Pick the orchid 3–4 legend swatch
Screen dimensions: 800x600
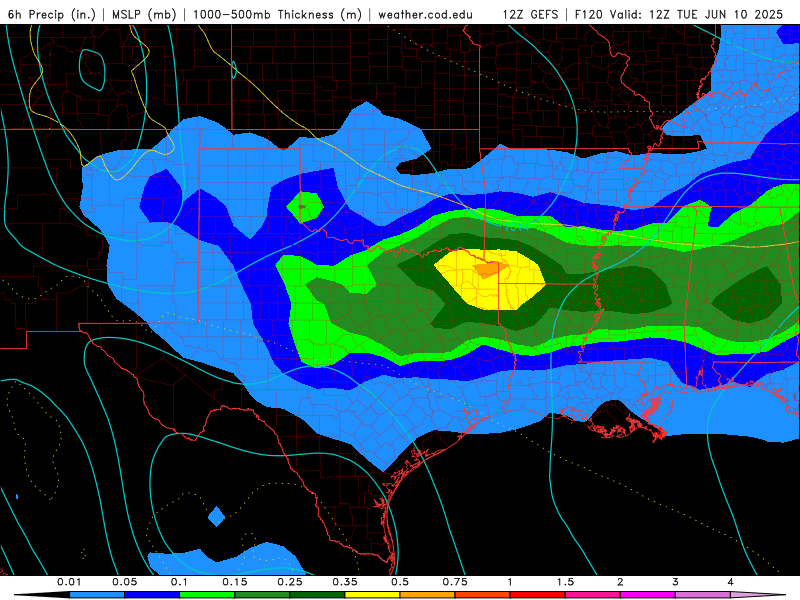703,595
